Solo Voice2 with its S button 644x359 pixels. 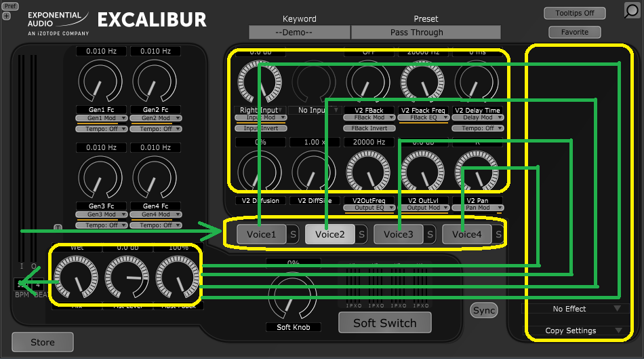coord(361,234)
